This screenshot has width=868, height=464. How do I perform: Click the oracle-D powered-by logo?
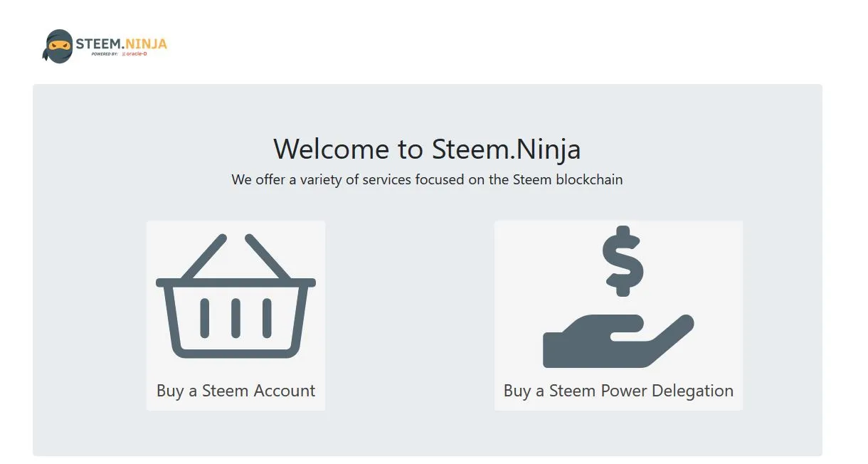[134, 54]
